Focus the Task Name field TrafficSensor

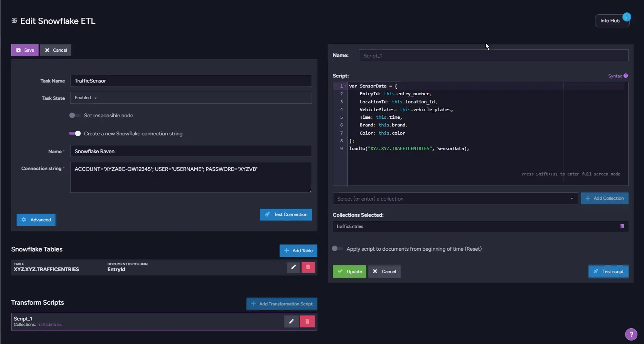[191, 81]
